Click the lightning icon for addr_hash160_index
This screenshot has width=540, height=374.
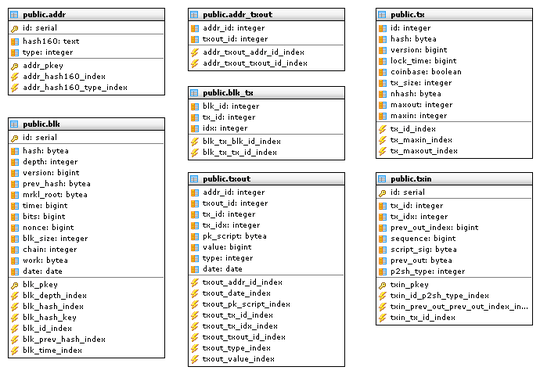tap(14, 77)
